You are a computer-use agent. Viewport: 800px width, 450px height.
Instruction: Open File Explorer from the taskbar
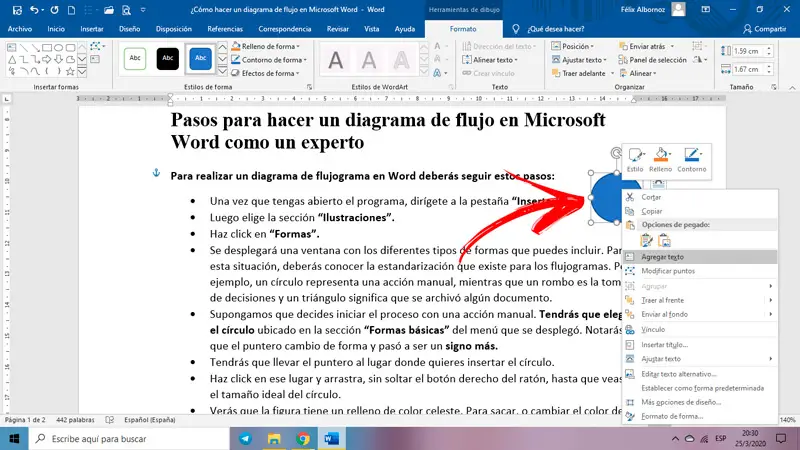point(274,439)
